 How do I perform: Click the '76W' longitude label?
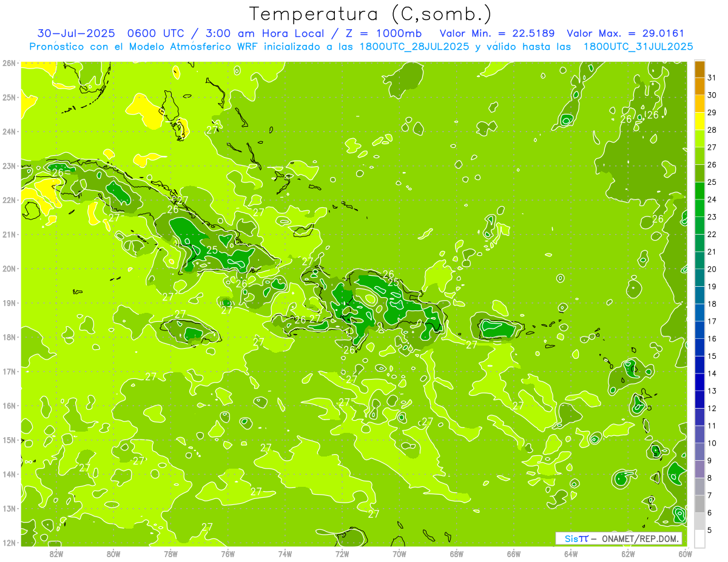point(227,554)
